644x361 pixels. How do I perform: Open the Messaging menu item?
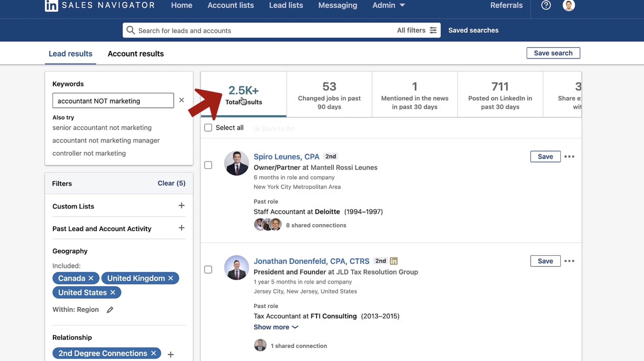pos(338,5)
